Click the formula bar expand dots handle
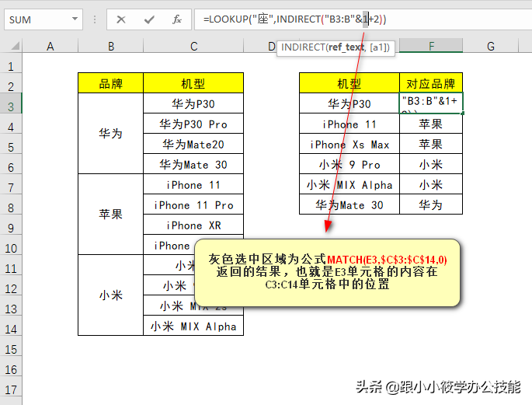 pos(95,19)
